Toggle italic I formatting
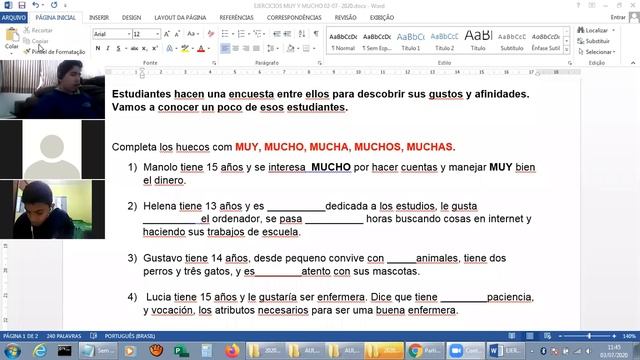The width and height of the screenshot is (640, 360). click(x=108, y=49)
